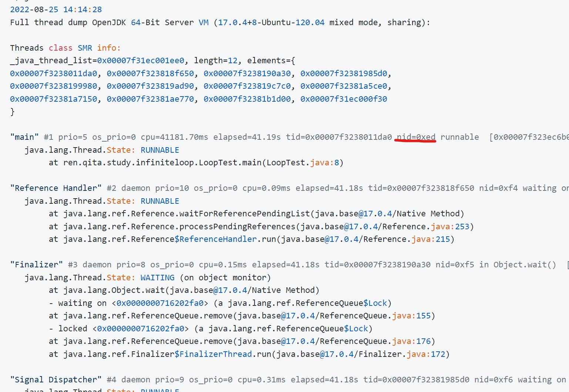Viewport: 569px width, 392px height.
Task: Click the _java_thread_list address 0x00007f31ec001ee0
Action: click(141, 61)
